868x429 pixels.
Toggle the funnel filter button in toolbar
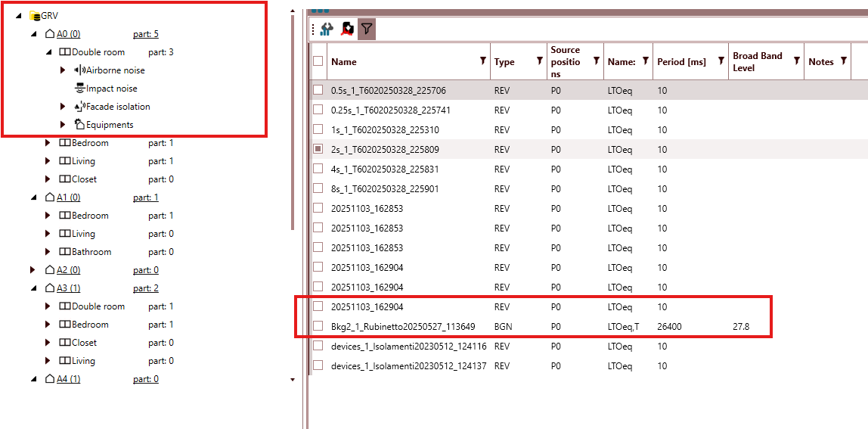click(x=367, y=29)
